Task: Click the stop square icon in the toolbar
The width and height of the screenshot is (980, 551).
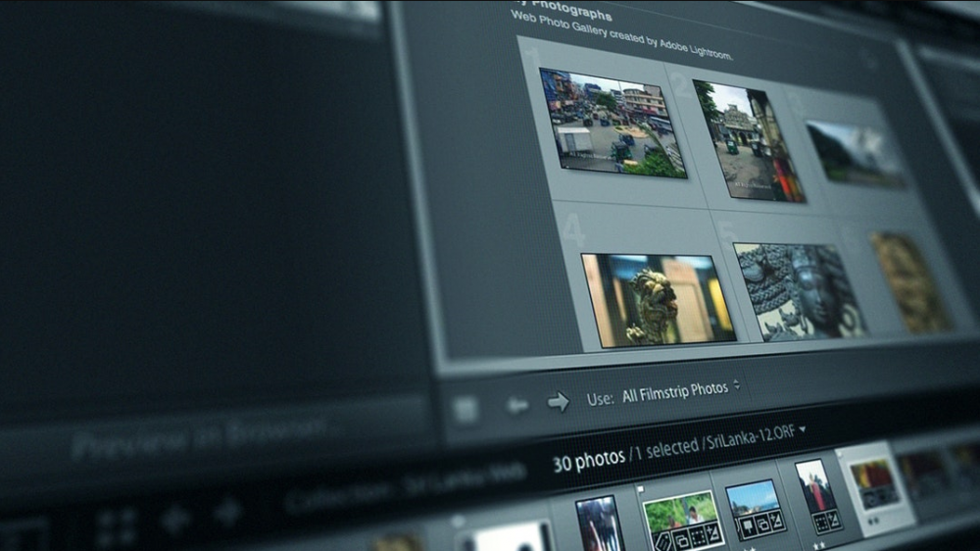Action: tap(465, 410)
